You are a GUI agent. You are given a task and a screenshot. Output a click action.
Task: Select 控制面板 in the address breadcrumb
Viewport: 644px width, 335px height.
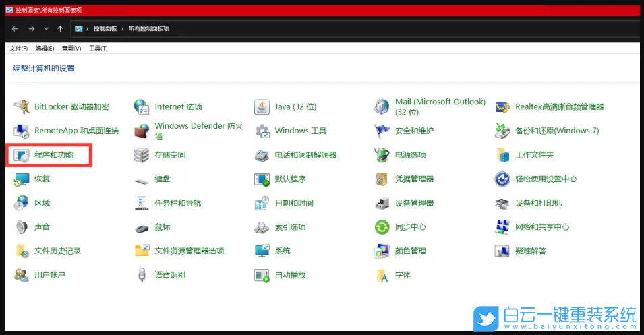tap(105, 29)
